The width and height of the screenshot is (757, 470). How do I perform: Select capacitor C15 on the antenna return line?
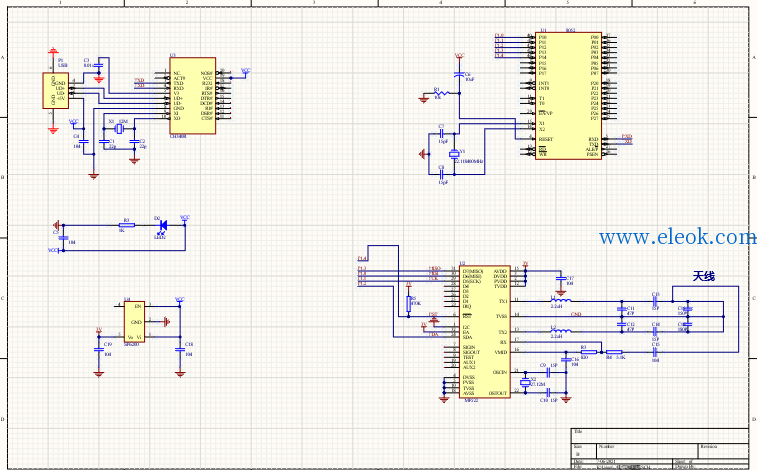656,352
